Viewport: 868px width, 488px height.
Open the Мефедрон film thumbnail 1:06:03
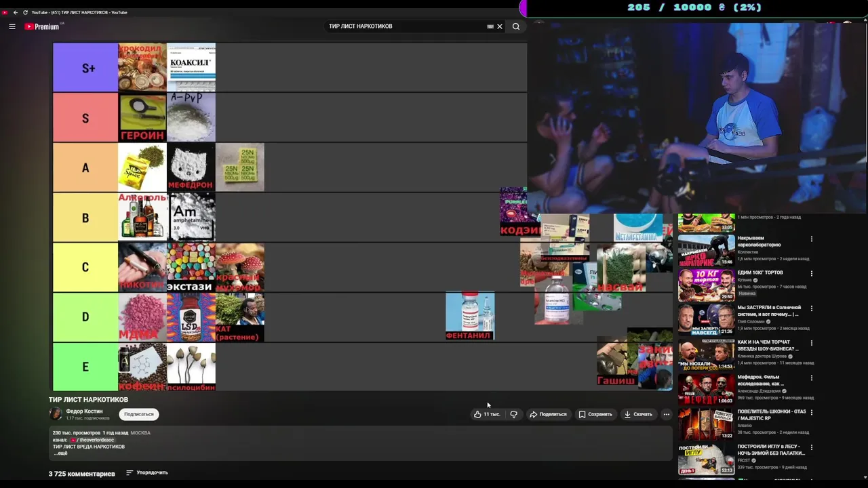pos(706,389)
